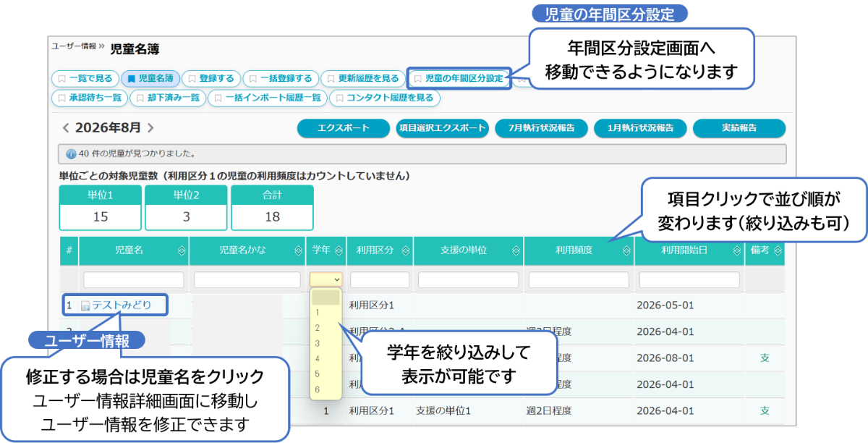Screen dimensions: 868x443
Task: Sort by 支援の単位 column sort icon
Action: (x=516, y=250)
